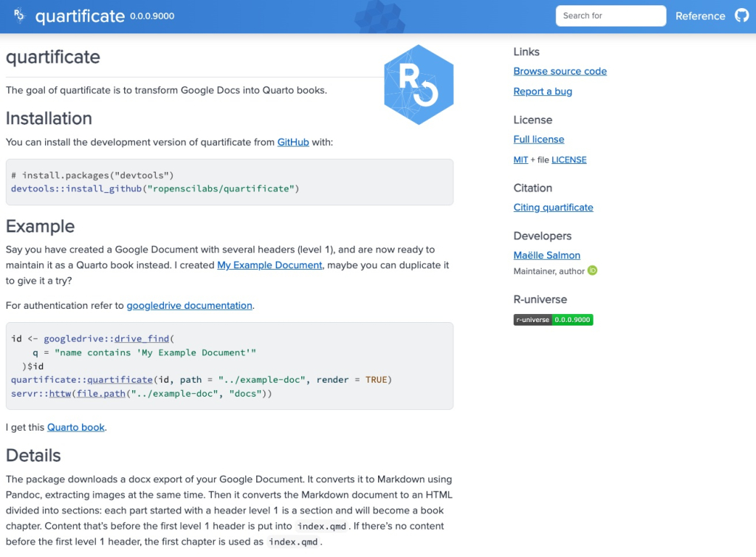This screenshot has width=756, height=557.
Task: Click the MIT license link
Action: (x=520, y=160)
